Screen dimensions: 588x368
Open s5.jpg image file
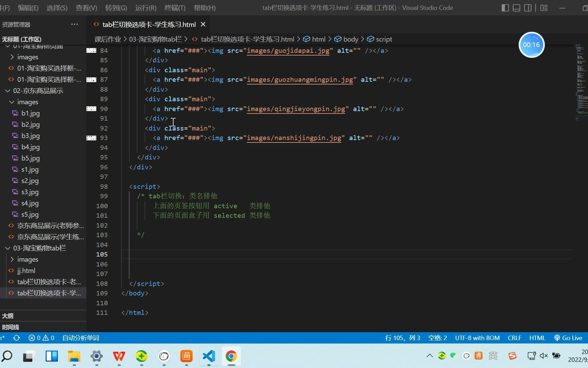pyautogui.click(x=30, y=214)
